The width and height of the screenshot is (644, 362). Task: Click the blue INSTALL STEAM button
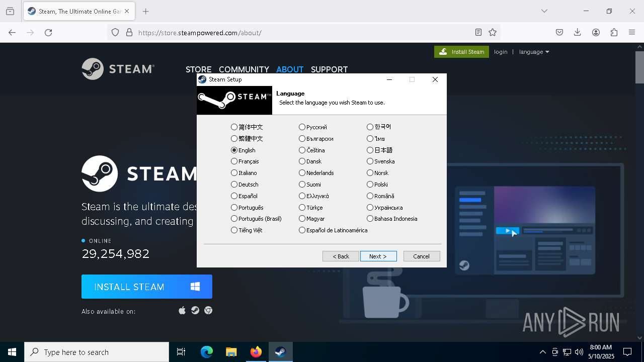point(147,287)
